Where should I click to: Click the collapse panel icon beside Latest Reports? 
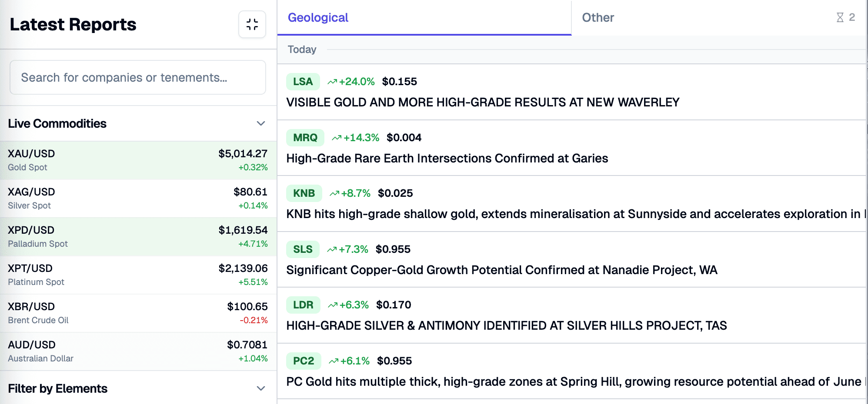coord(252,25)
